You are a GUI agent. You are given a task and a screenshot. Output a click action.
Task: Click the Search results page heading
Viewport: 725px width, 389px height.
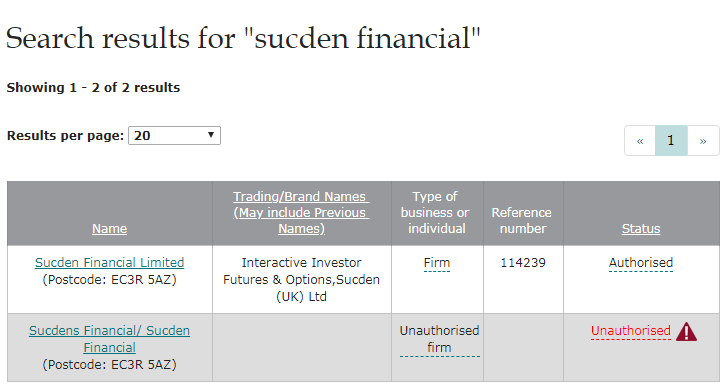pyautogui.click(x=243, y=38)
